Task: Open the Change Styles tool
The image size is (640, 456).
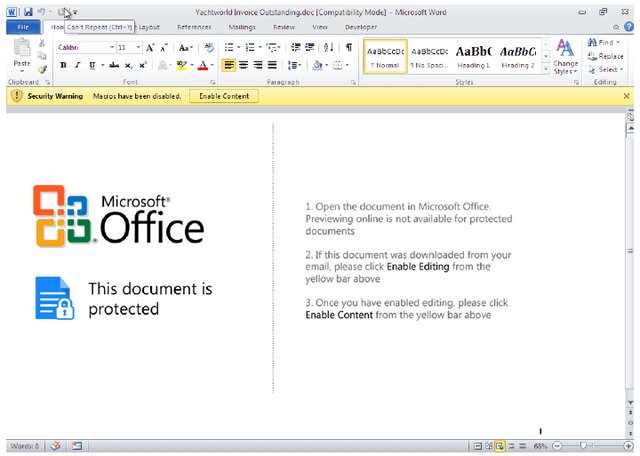Action: point(565,56)
